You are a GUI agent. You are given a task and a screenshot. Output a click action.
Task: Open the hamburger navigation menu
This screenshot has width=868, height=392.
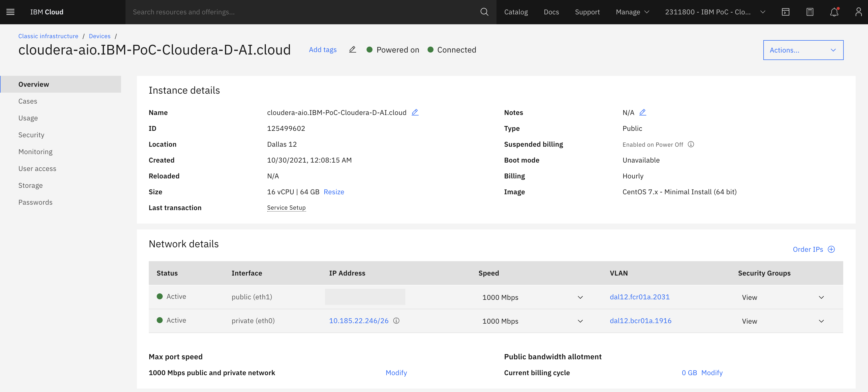pos(10,12)
